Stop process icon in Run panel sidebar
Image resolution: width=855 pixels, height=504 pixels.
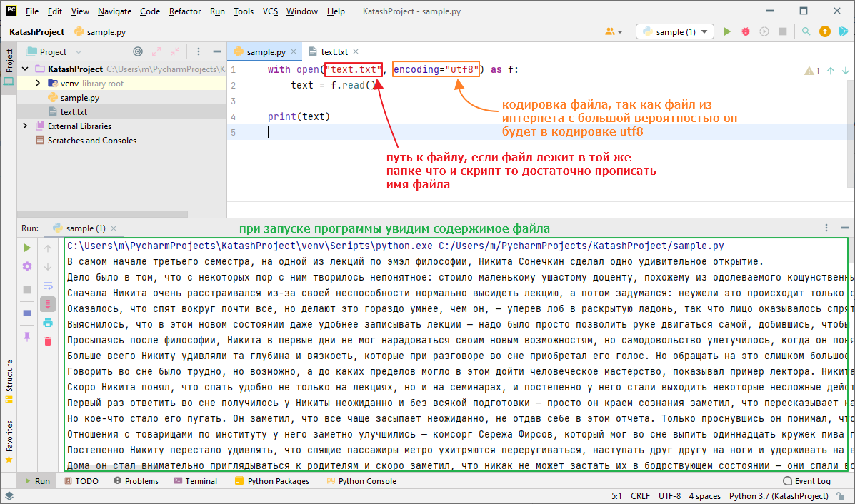pos(27,290)
